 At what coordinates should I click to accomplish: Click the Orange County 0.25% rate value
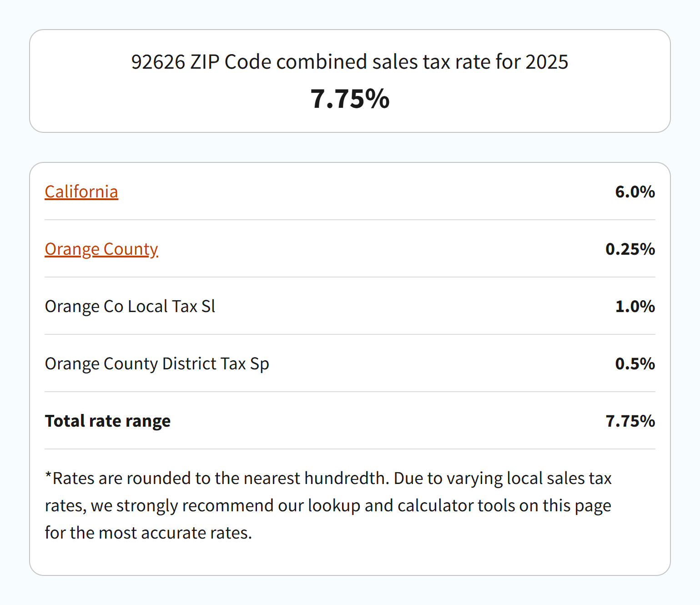630,249
